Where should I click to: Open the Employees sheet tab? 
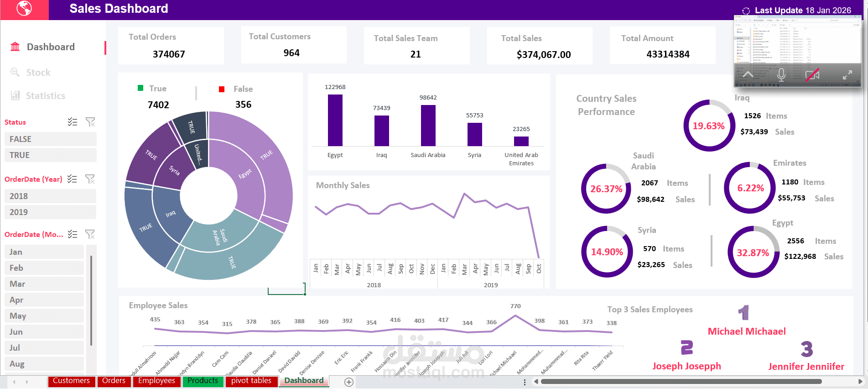[x=156, y=381]
